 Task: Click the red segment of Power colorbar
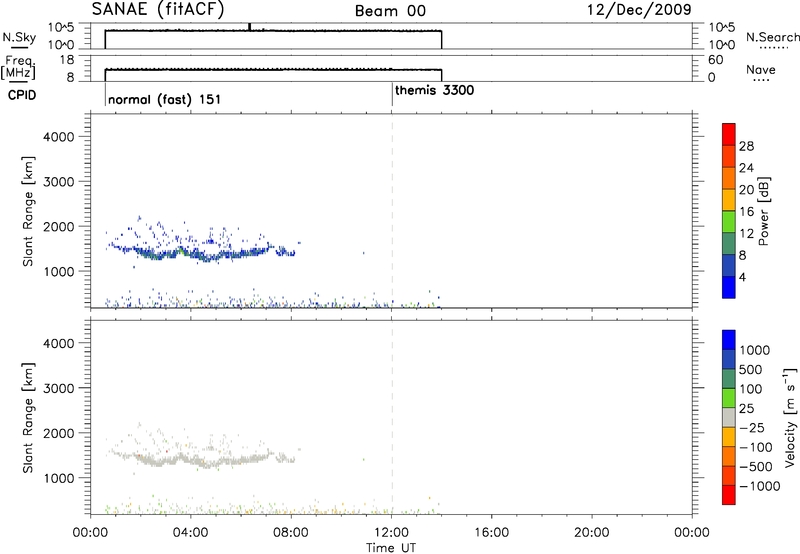pos(729,134)
